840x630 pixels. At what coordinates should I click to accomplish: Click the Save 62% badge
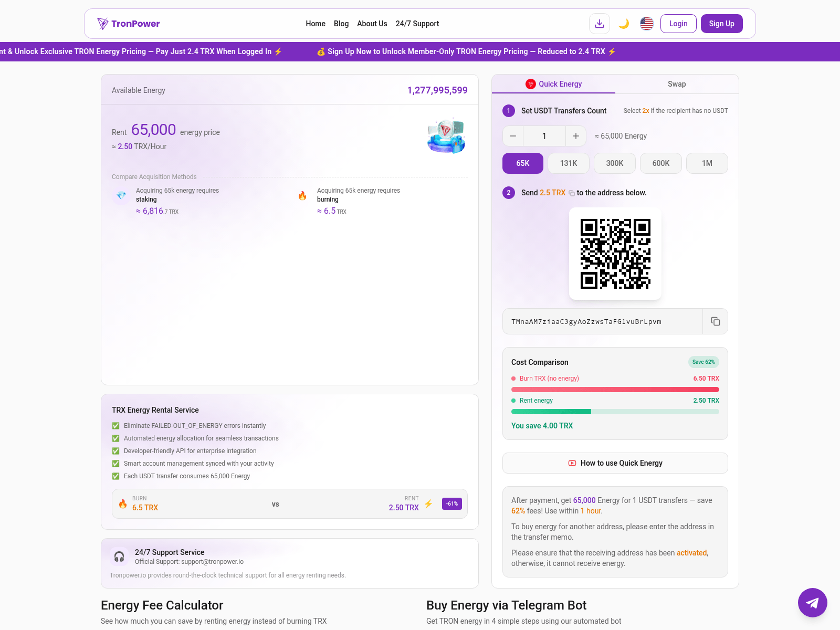click(703, 362)
